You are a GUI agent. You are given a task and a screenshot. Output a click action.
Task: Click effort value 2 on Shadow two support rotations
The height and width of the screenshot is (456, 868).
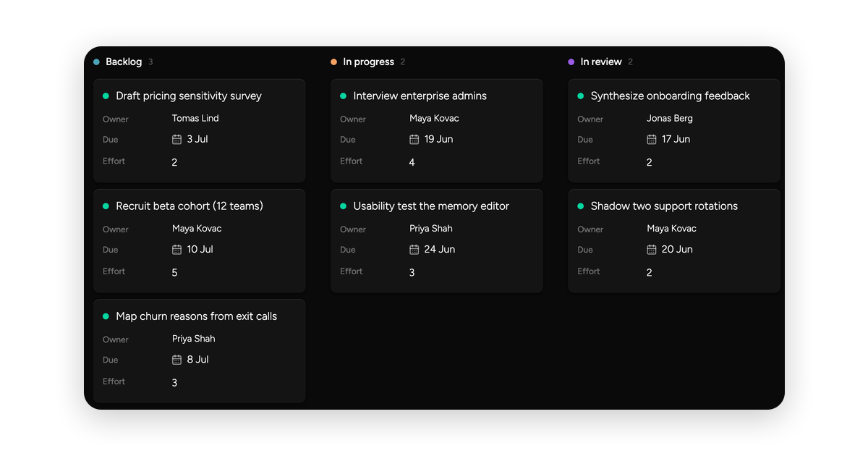[649, 273]
